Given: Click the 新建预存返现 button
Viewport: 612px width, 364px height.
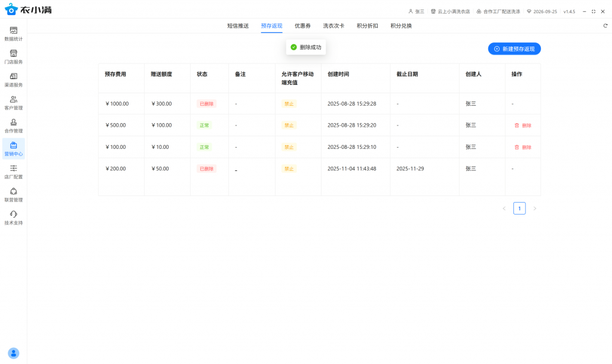Looking at the screenshot, I should [x=514, y=49].
